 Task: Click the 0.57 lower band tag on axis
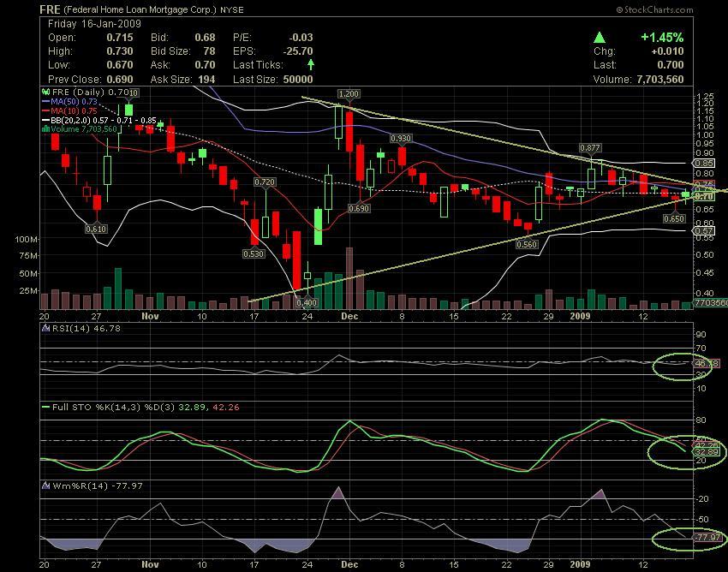pyautogui.click(x=704, y=230)
